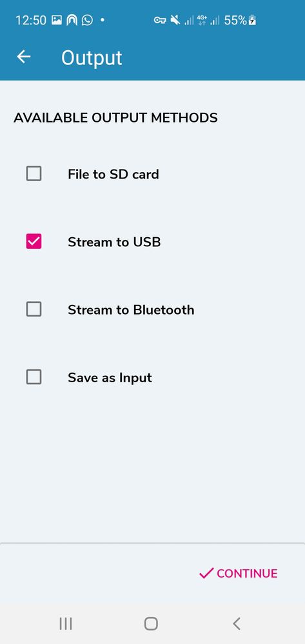
Task: Tap the CONTINUE checkmark icon
Action: (206, 573)
